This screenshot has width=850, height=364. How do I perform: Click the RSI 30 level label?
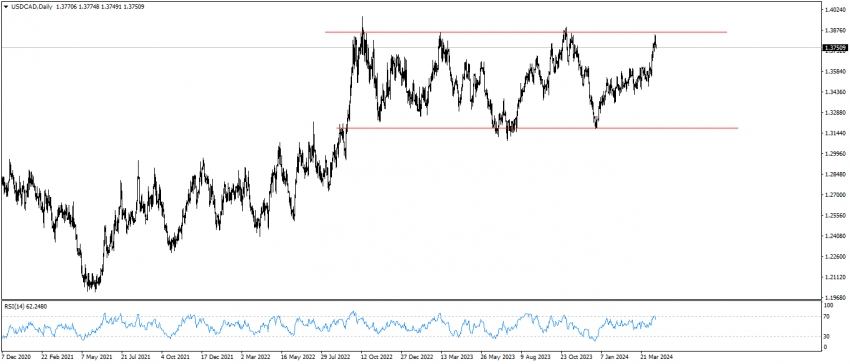coord(827,337)
